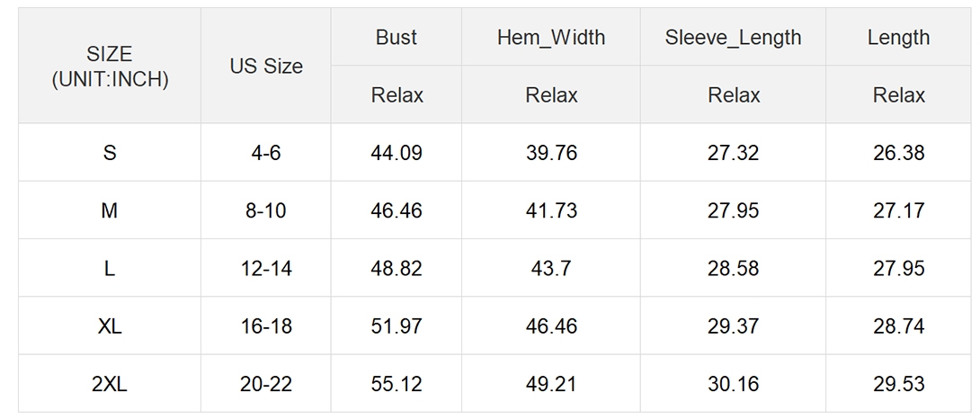Select bust value 44.09
The width and height of the screenshot is (980, 419).
coord(396,153)
